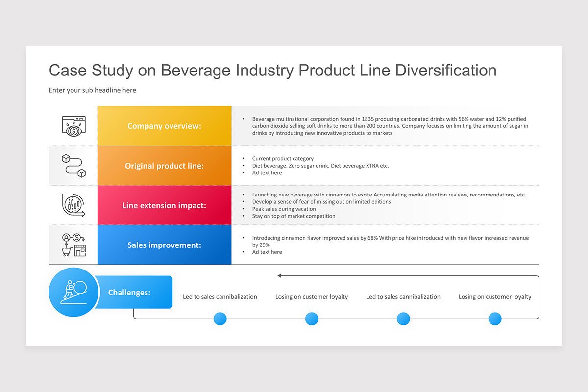Click first 'Led to sales cannibalization' label
This screenshot has width=588, height=392.
tap(220, 297)
